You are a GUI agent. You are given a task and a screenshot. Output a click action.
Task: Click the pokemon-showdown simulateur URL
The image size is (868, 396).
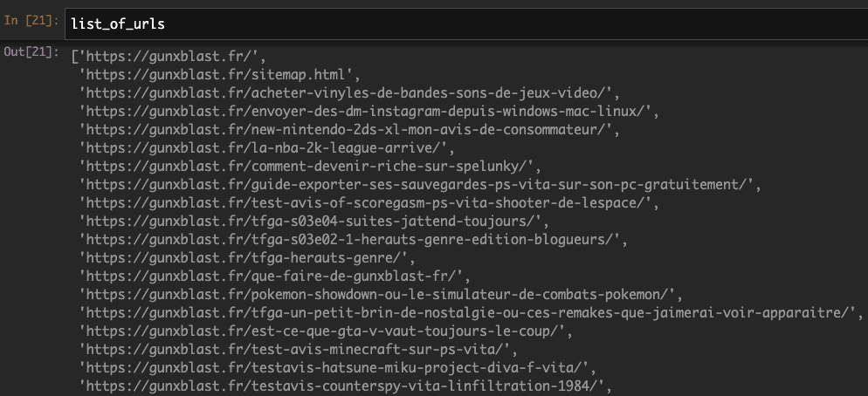pos(381,294)
